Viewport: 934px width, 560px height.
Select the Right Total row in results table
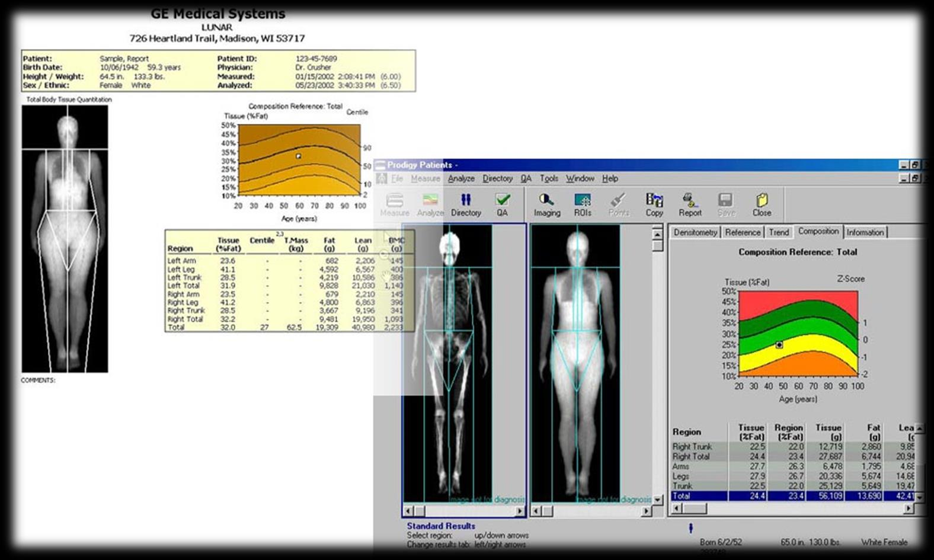pyautogui.click(x=792, y=456)
